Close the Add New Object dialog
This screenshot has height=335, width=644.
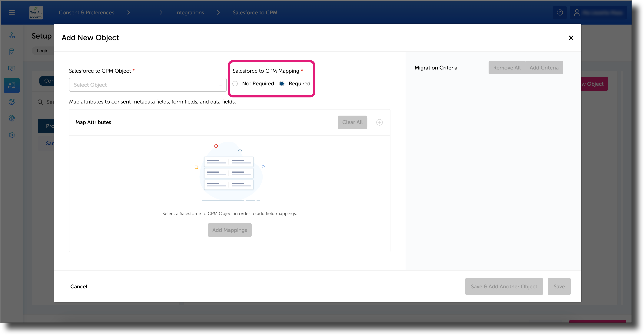tap(571, 38)
